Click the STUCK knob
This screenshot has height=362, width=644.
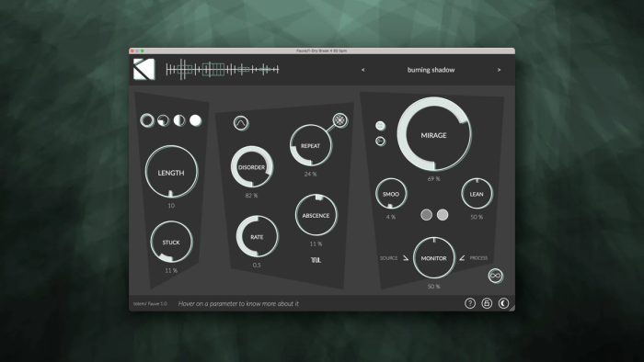pos(171,242)
